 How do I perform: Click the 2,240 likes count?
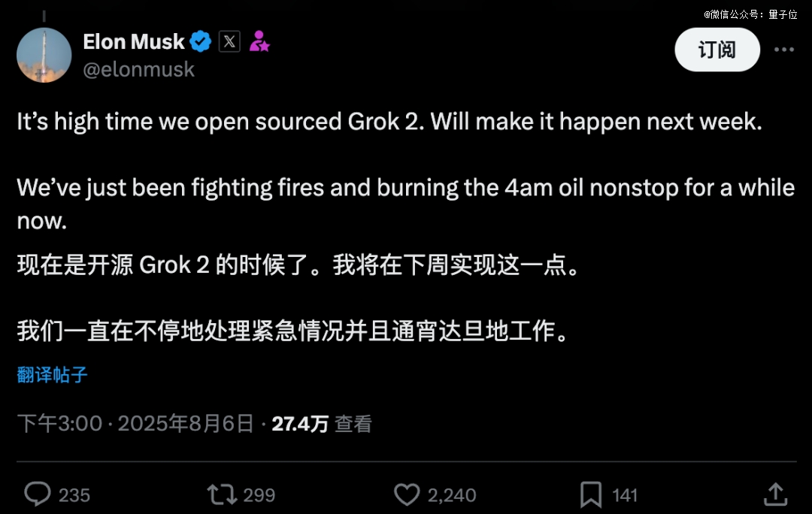(452, 495)
